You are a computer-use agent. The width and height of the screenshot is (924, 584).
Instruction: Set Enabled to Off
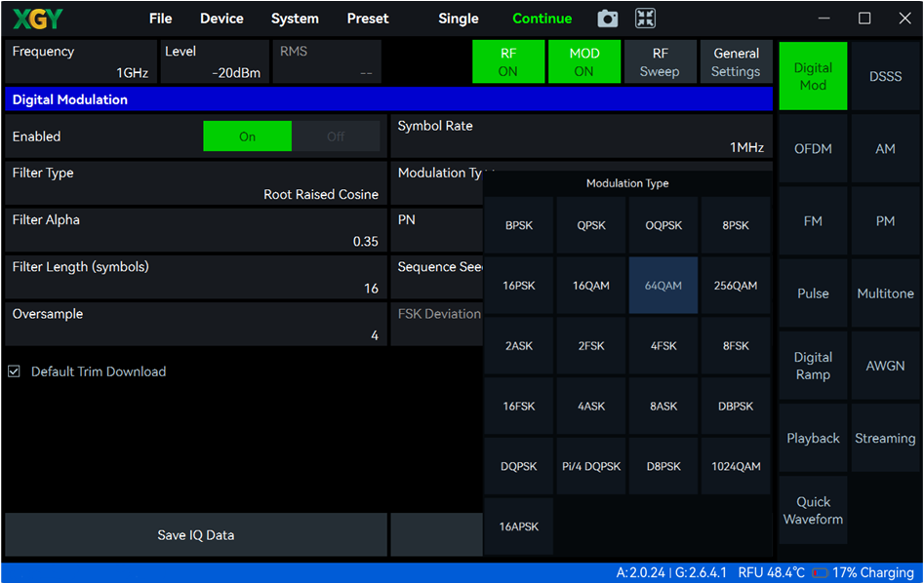coord(336,136)
